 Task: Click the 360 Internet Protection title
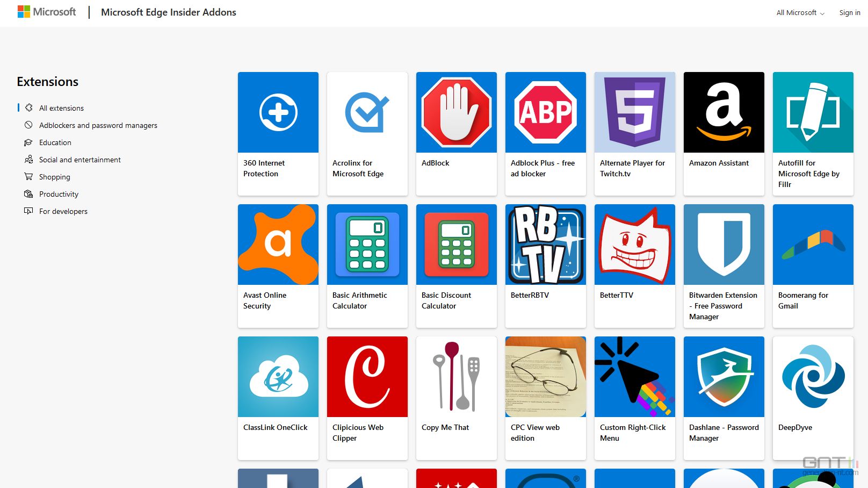264,168
